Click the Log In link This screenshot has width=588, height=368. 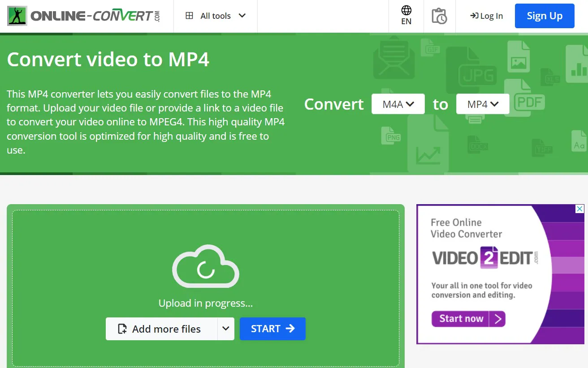click(x=486, y=16)
